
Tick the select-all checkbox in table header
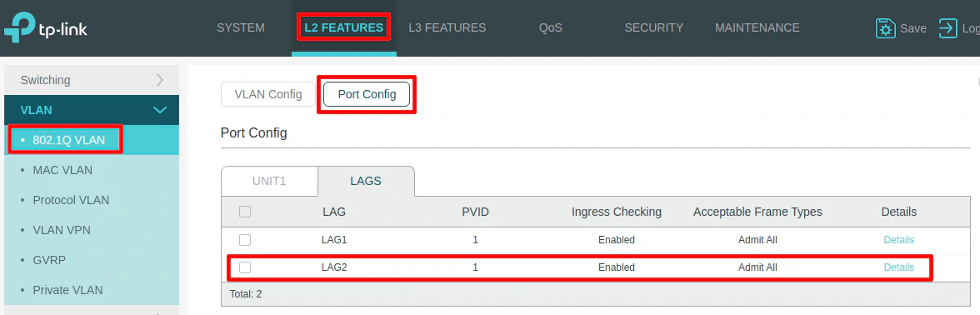click(245, 212)
